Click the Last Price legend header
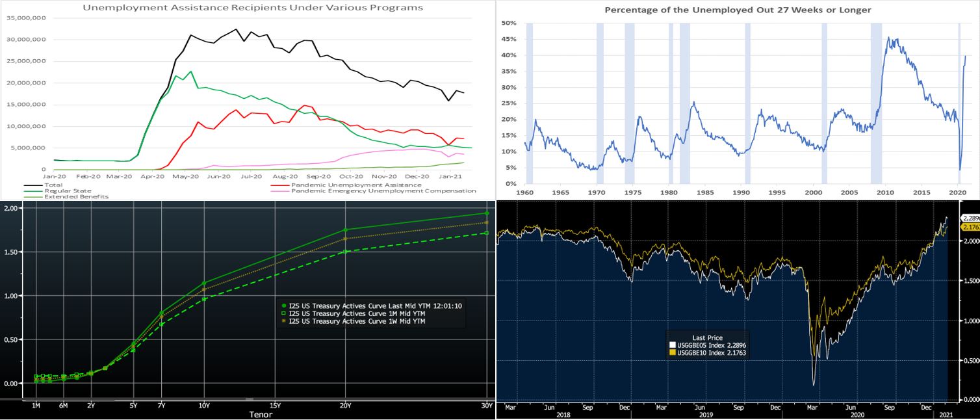The image size is (980, 420). coord(708,338)
